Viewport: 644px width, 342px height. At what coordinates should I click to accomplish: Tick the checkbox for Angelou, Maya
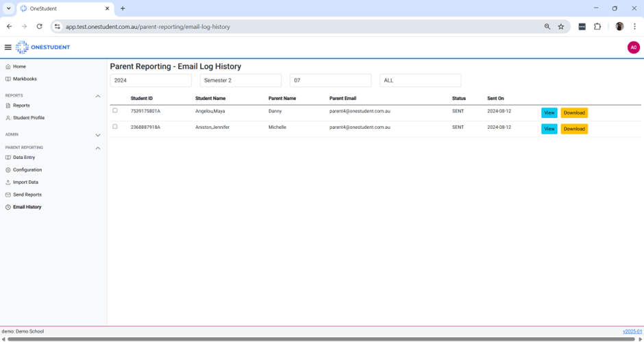[x=115, y=110]
